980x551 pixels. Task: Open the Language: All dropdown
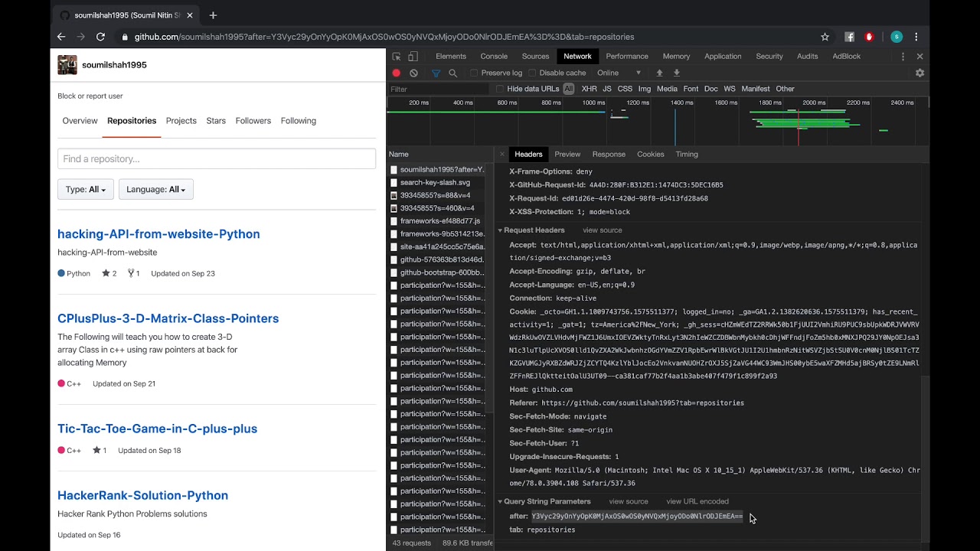pyautogui.click(x=156, y=190)
